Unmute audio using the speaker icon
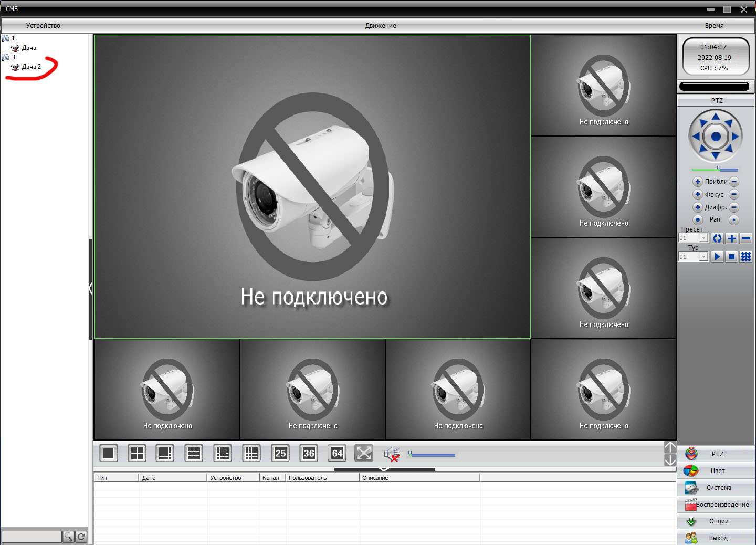The image size is (756, 545). [x=392, y=453]
